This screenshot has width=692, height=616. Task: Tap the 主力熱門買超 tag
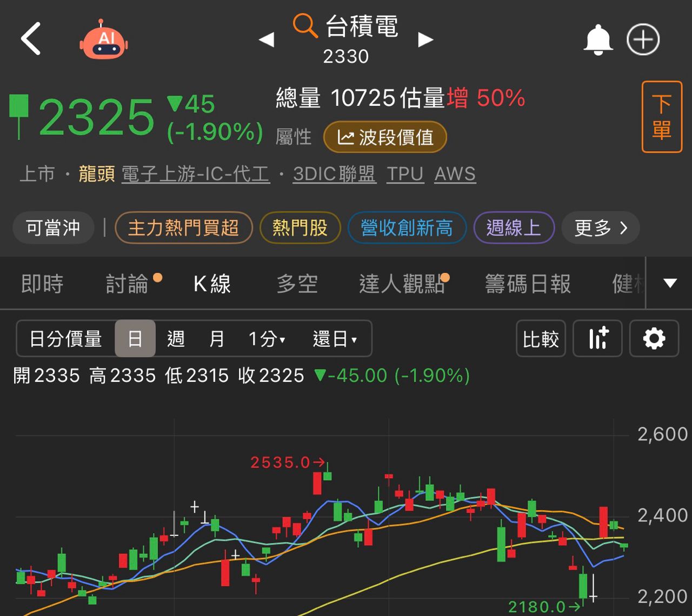(184, 227)
